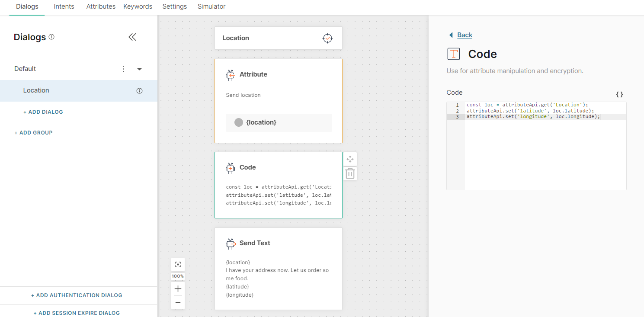Collapse the Default group arrow
The height and width of the screenshot is (317, 644).
[x=139, y=69]
